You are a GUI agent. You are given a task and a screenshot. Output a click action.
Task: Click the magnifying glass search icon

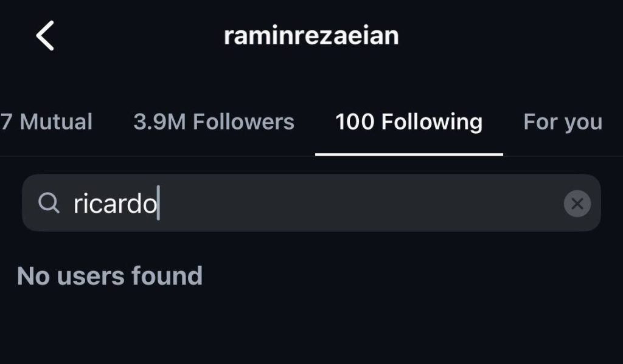pyautogui.click(x=49, y=204)
